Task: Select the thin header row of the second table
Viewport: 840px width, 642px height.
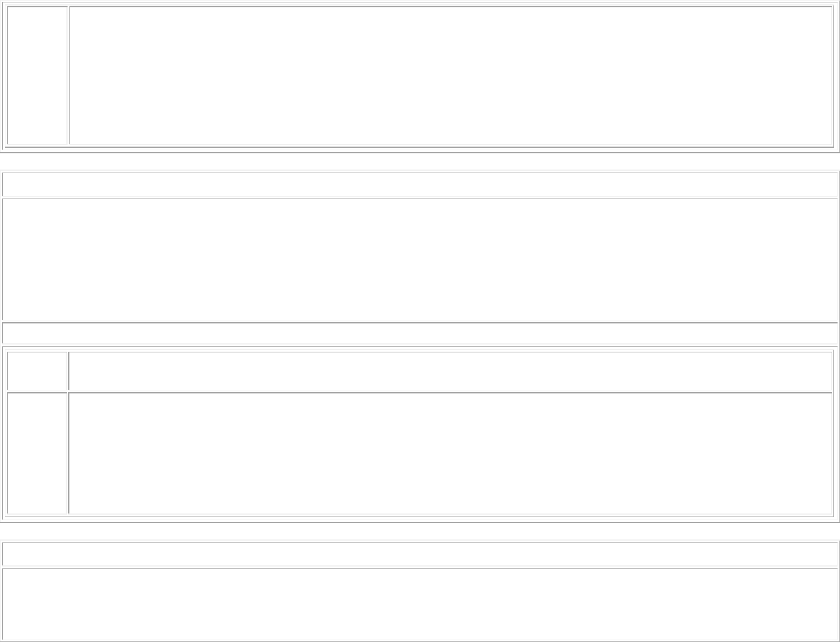Action: pyautogui.click(x=420, y=185)
